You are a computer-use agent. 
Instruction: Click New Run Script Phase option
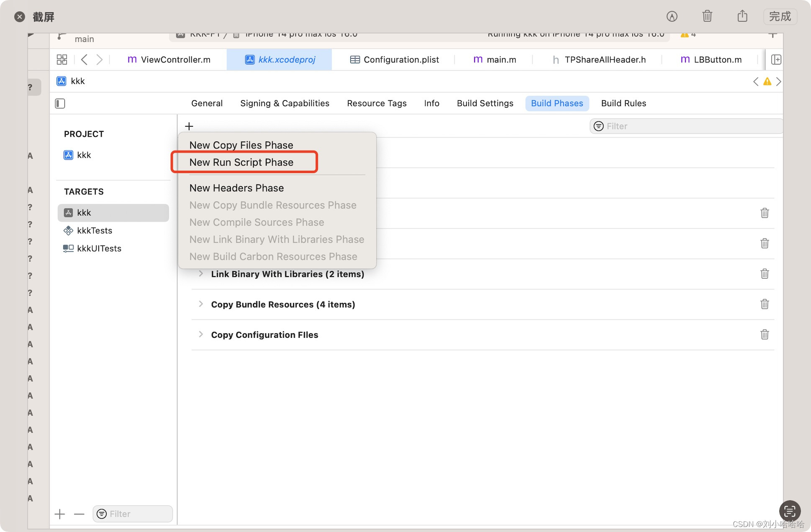tap(241, 161)
